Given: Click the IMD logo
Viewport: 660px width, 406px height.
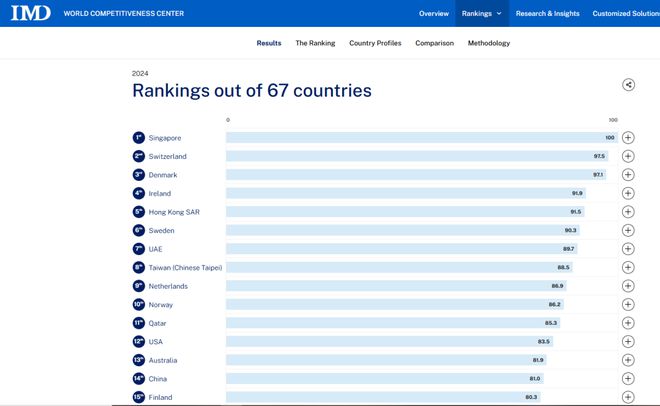Looking at the screenshot, I should [x=31, y=13].
